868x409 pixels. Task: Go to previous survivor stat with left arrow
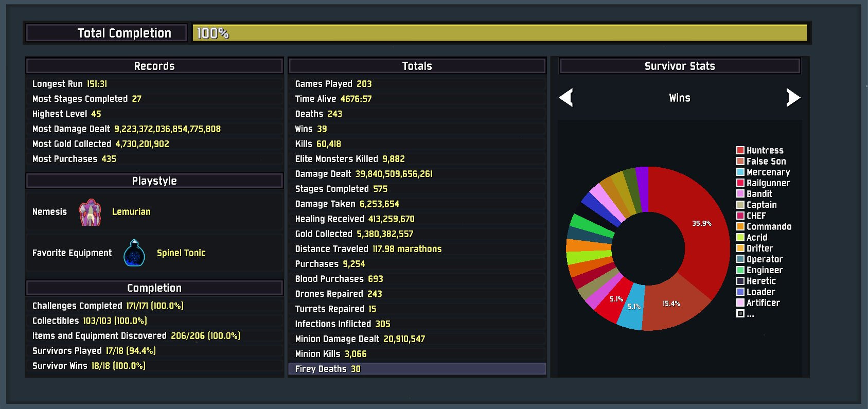pyautogui.click(x=566, y=98)
